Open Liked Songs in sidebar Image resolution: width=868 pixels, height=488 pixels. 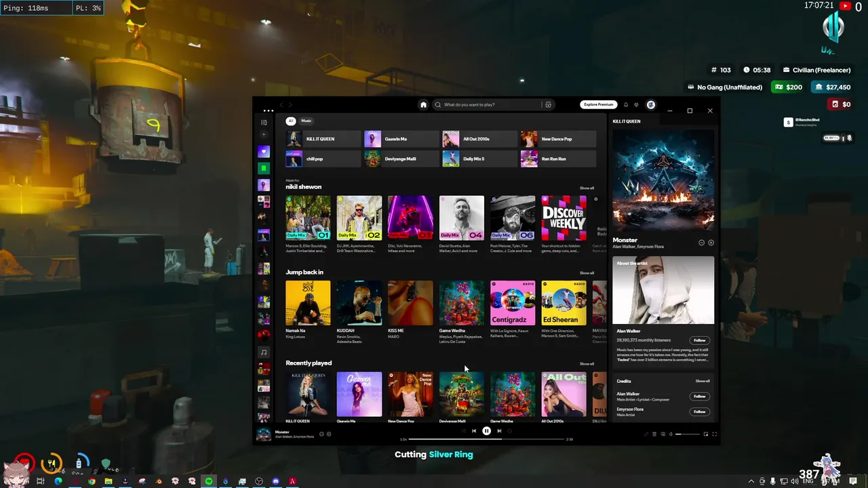(x=264, y=151)
